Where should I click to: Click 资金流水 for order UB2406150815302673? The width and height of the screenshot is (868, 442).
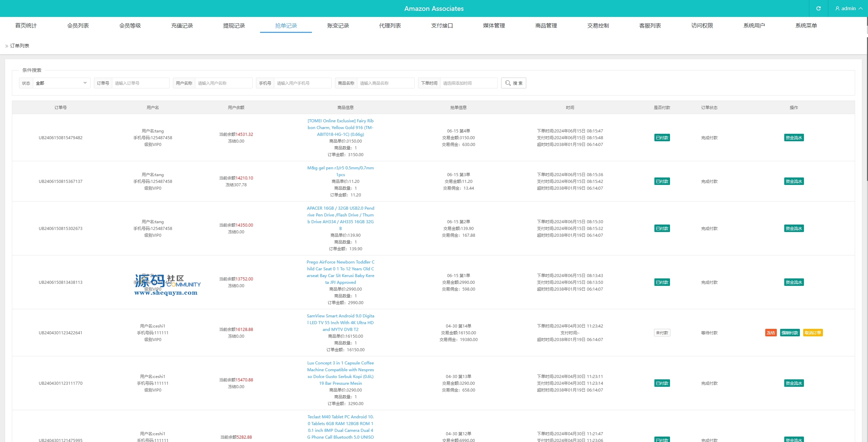coord(794,228)
